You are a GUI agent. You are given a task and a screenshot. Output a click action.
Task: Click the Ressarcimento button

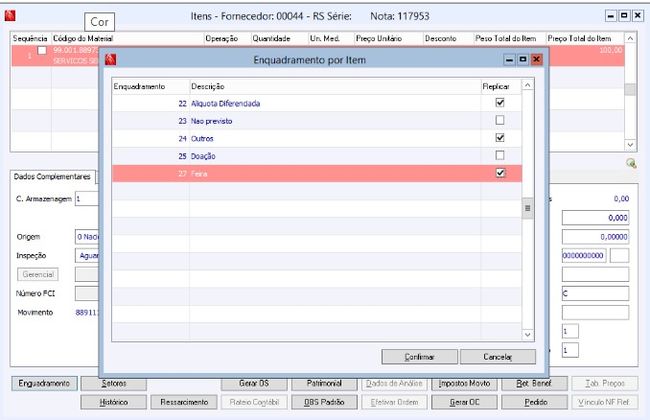184,402
